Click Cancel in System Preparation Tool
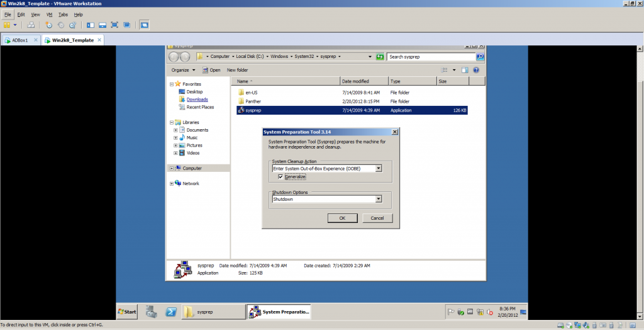The image size is (644, 330). pyautogui.click(x=377, y=218)
